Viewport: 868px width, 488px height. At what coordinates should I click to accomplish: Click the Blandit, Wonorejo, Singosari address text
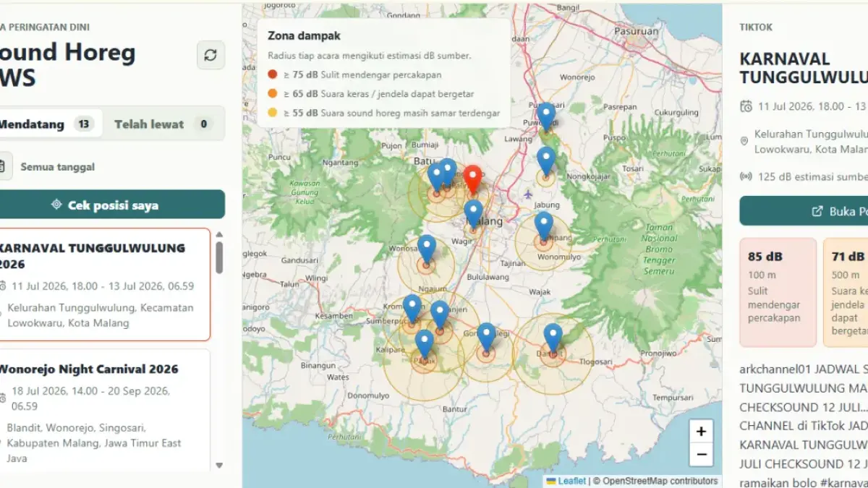pos(94,442)
